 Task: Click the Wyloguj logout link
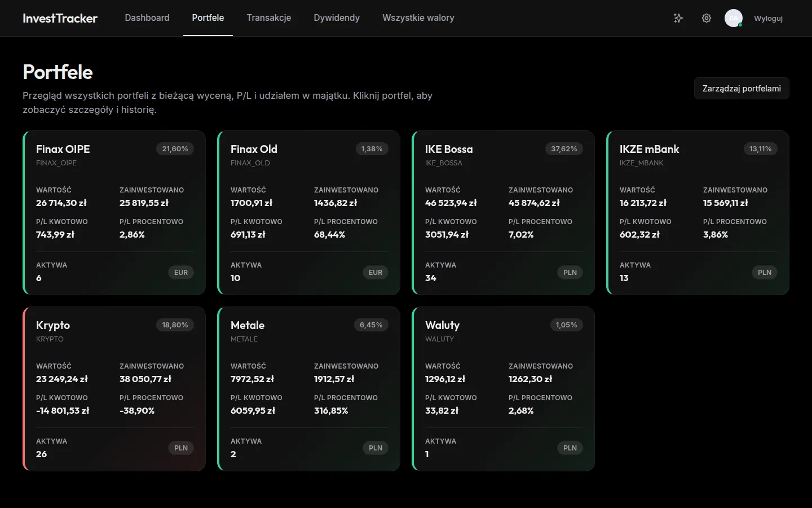768,18
